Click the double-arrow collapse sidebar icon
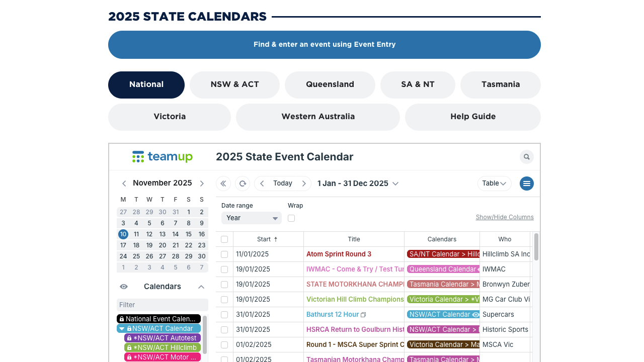The height and width of the screenshot is (362, 644). tap(223, 184)
